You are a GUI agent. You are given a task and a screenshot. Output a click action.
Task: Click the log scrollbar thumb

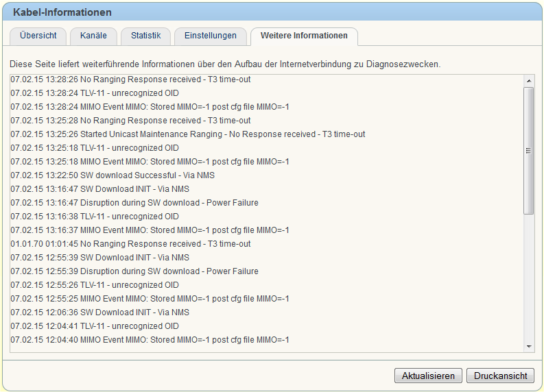(x=529, y=151)
